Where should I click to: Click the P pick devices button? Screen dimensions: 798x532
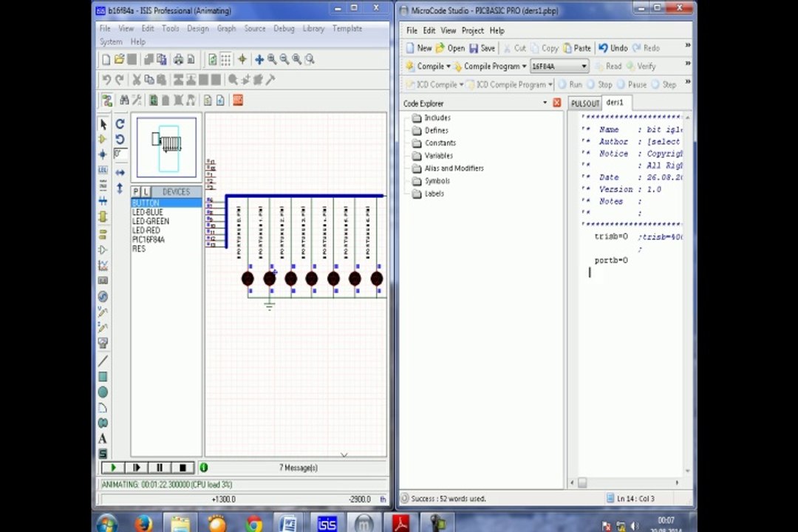(136, 192)
